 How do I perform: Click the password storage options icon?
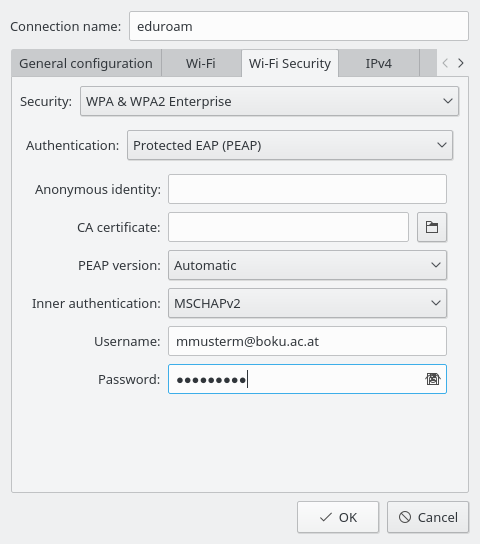tap(432, 379)
